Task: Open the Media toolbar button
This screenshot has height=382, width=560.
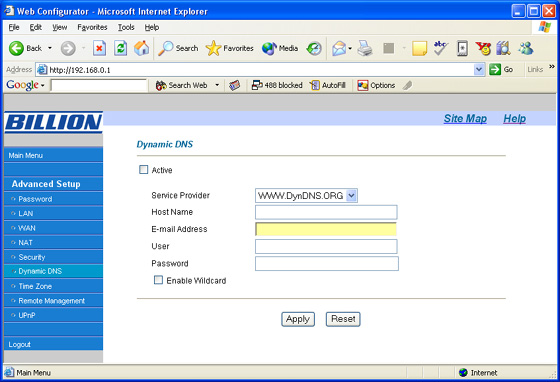Action: point(280,48)
